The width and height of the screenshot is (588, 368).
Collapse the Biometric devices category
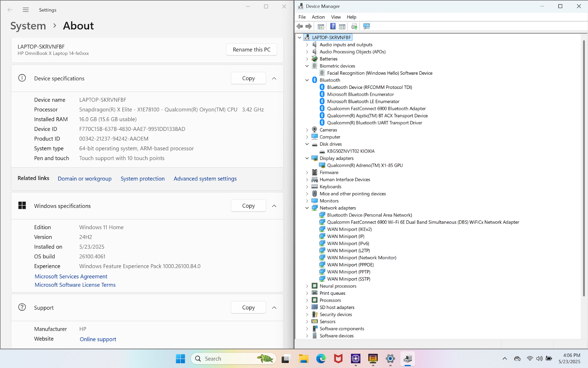pos(307,66)
